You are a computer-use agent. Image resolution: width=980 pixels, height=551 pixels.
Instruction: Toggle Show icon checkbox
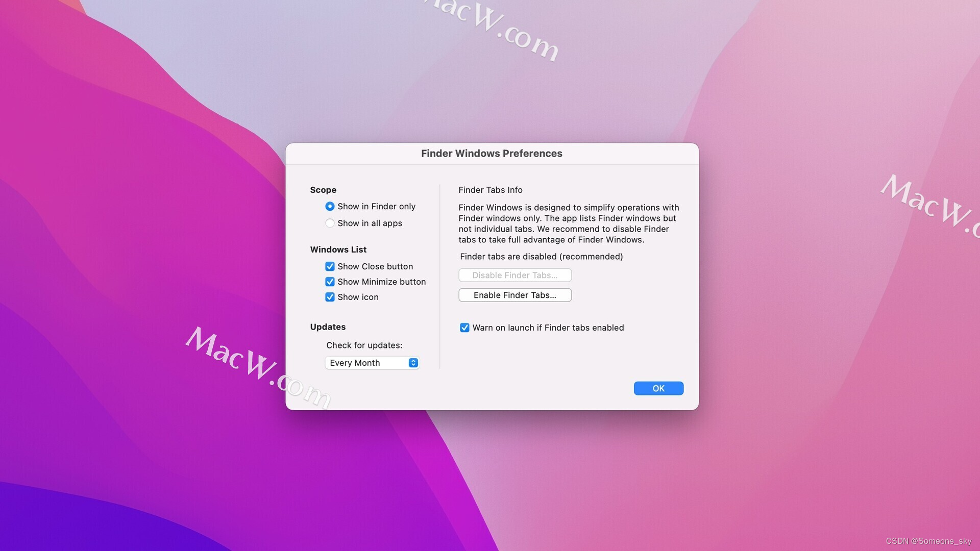(329, 297)
